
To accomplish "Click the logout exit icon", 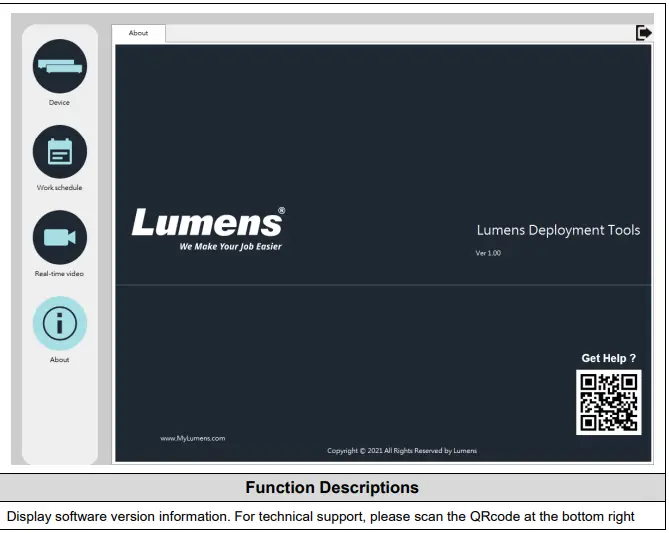I will pos(643,33).
